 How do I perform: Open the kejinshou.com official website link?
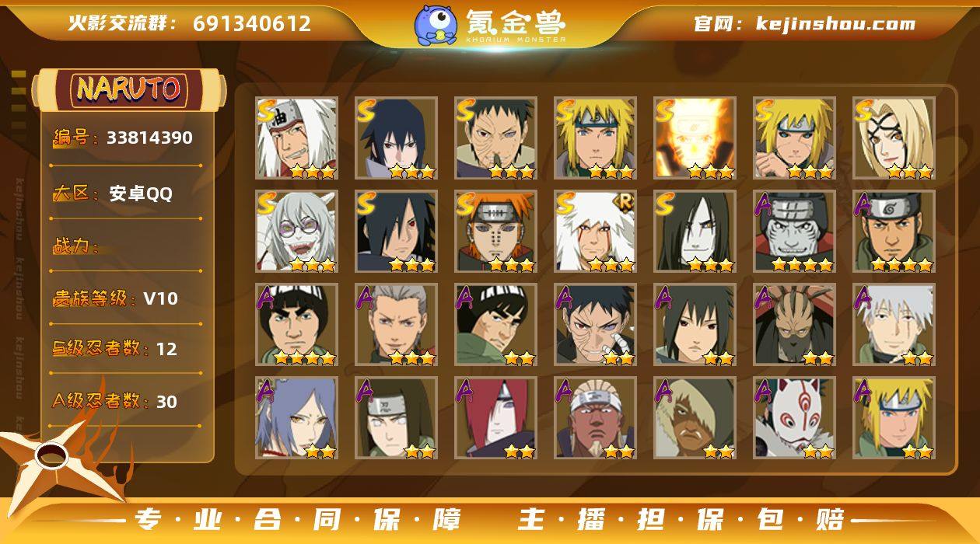(805, 24)
